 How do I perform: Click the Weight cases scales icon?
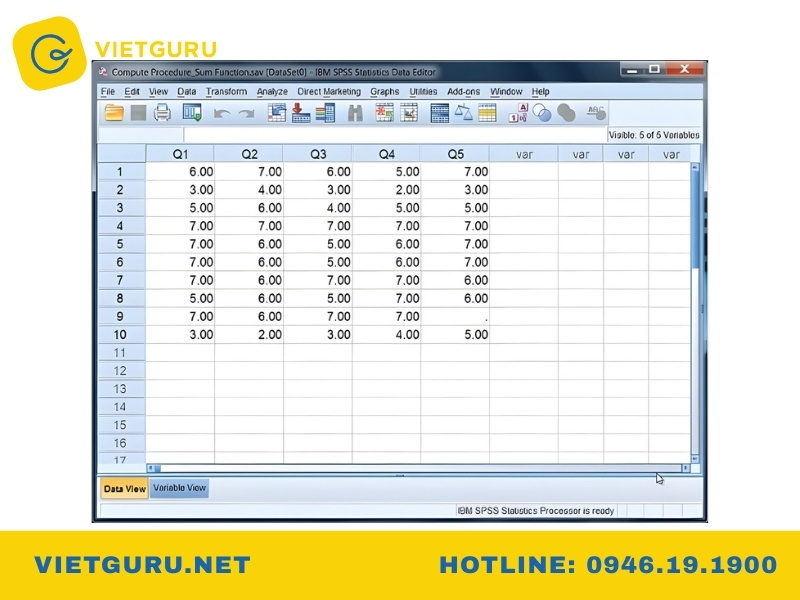463,112
